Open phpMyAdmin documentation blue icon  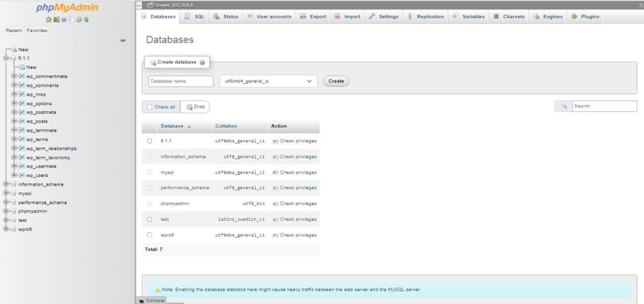pos(64,20)
